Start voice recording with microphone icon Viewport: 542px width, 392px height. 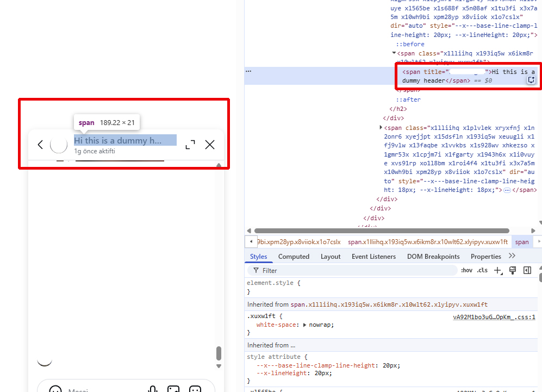click(153, 389)
